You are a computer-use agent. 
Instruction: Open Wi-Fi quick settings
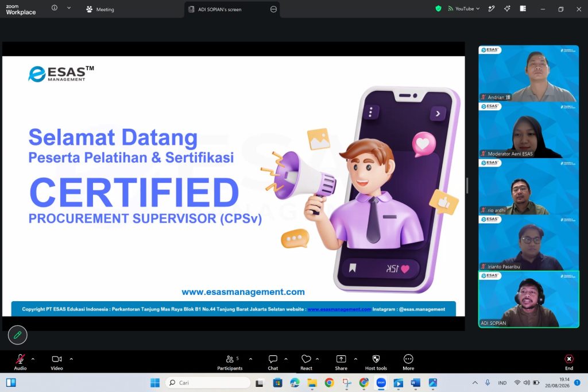click(x=517, y=383)
